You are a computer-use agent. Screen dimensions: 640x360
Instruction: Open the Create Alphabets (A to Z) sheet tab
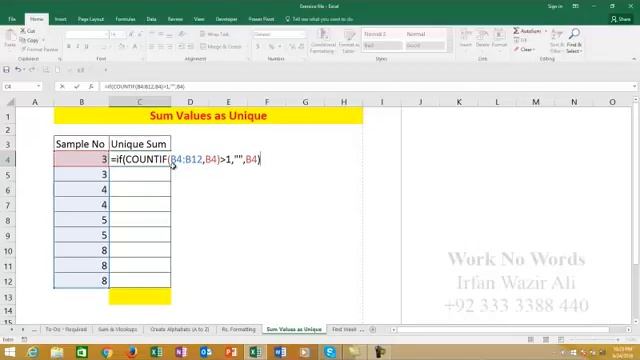pos(180,329)
